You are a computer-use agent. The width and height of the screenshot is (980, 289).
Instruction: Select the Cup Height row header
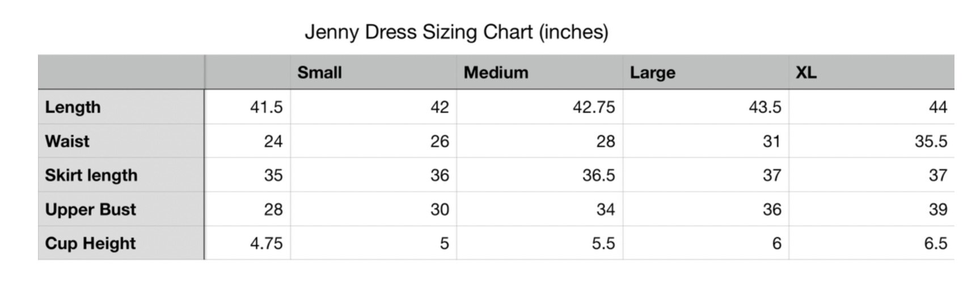coord(121,243)
